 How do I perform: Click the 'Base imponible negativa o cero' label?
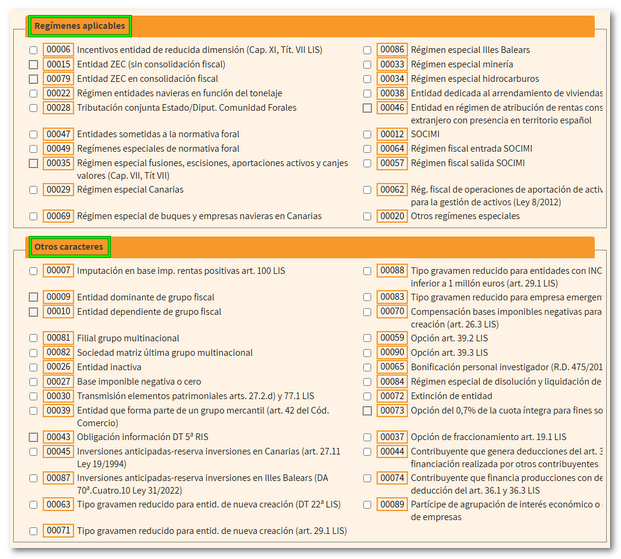coord(139,382)
